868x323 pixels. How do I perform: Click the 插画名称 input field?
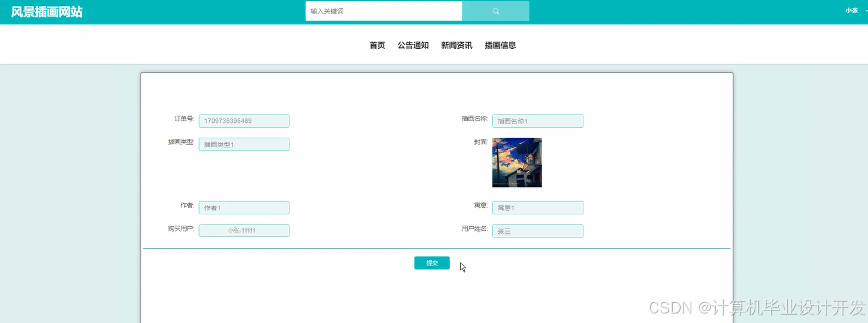click(x=538, y=121)
